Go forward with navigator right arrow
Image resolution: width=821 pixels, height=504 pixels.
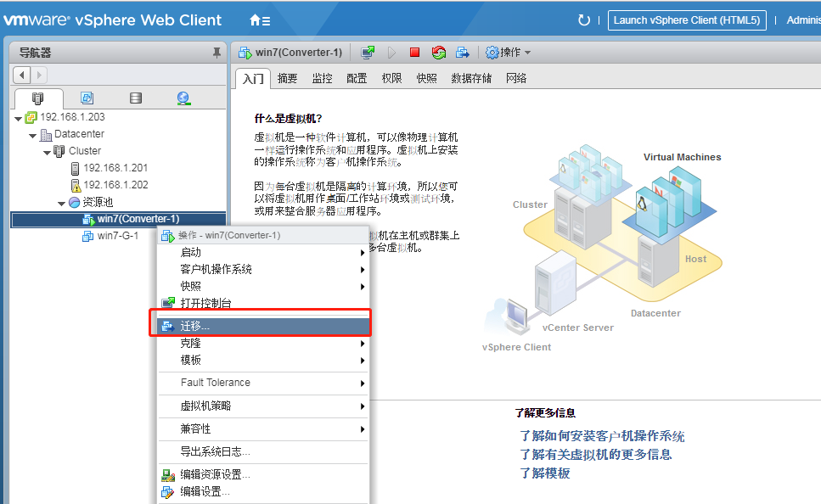(39, 75)
